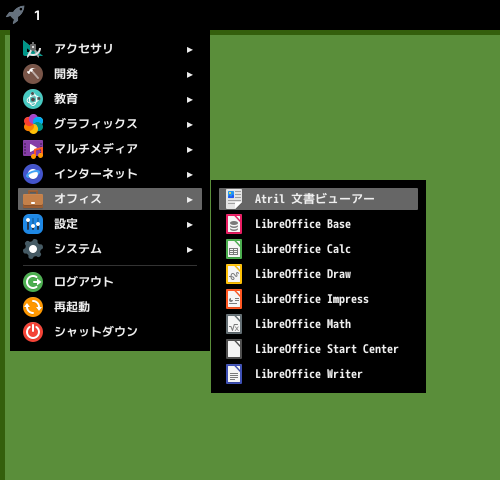The width and height of the screenshot is (500, 480).
Task: Expand the 設定 submenu arrow
Action: [x=190, y=225]
